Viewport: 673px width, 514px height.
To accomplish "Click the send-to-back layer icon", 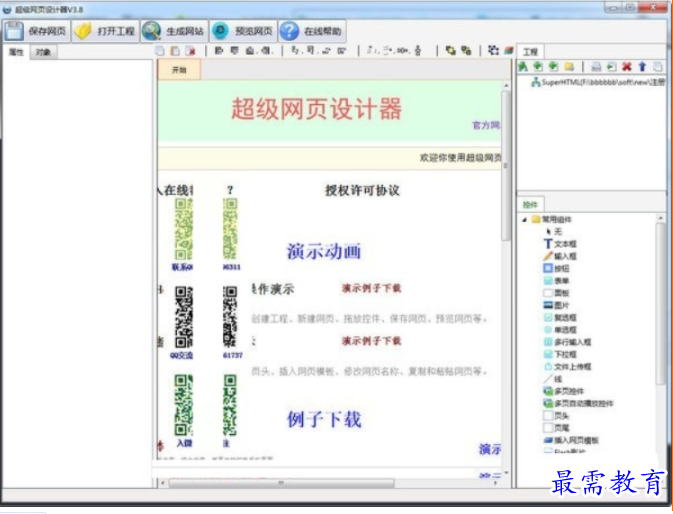I will point(466,51).
